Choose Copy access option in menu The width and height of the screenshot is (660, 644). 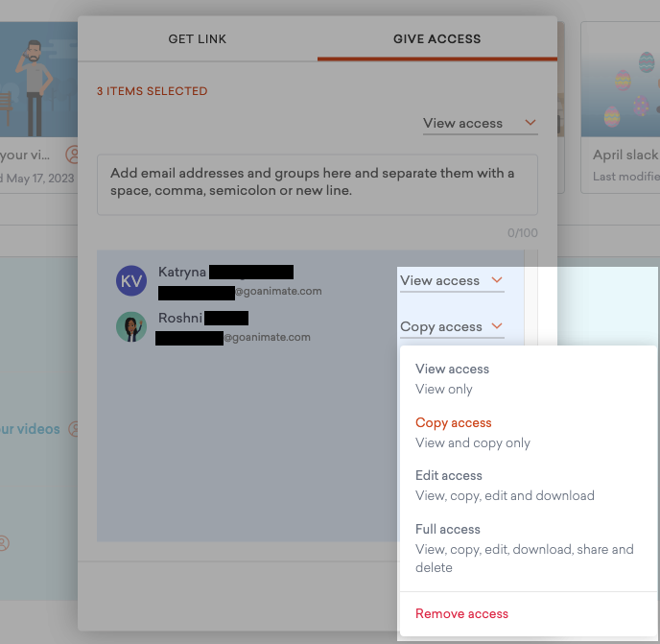pos(528,432)
